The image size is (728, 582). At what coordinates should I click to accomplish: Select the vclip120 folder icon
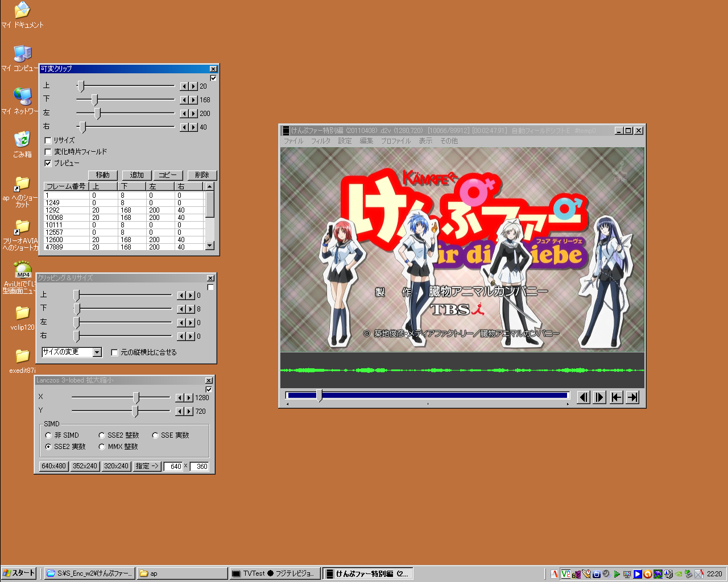click(x=22, y=318)
